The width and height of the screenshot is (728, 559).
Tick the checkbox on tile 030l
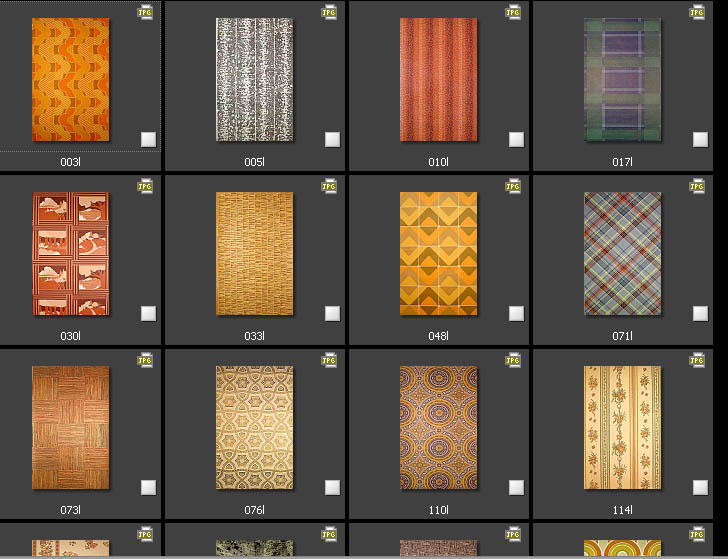coord(149,313)
